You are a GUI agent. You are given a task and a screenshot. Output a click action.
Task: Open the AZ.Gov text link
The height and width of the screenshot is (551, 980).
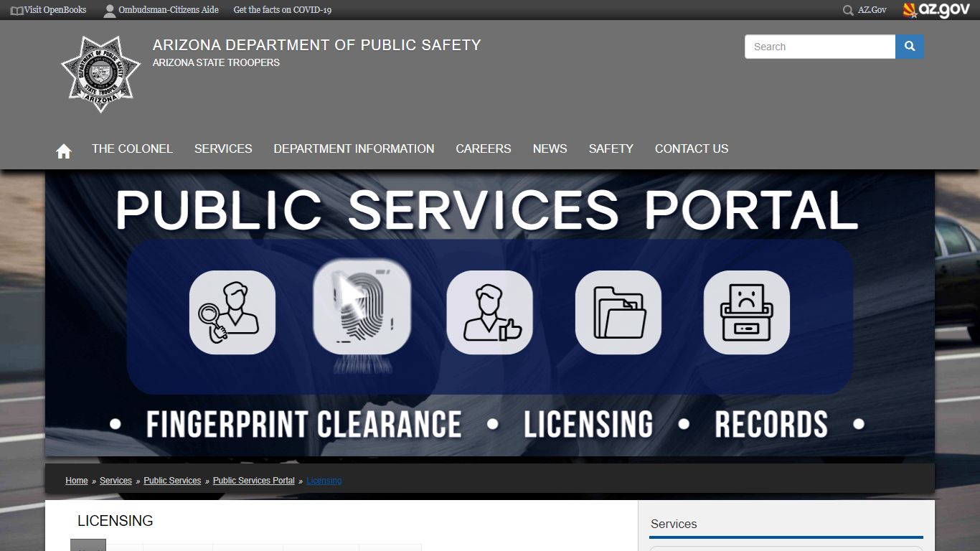coord(872,10)
